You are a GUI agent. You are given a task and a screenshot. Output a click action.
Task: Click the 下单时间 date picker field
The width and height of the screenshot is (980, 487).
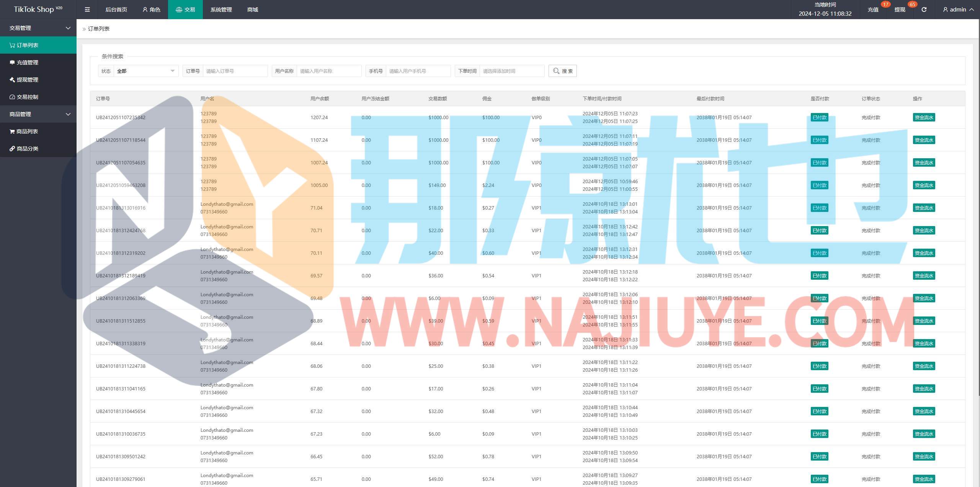511,71
